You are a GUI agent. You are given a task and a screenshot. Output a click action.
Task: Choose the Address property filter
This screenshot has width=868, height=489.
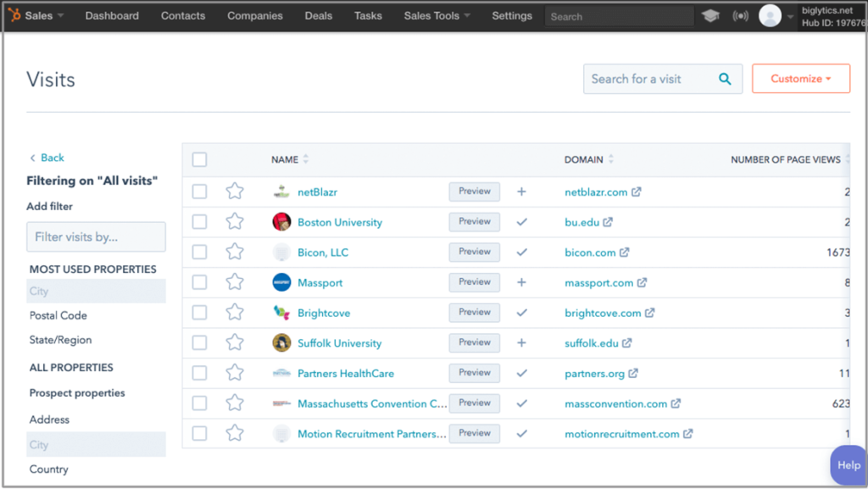49,420
